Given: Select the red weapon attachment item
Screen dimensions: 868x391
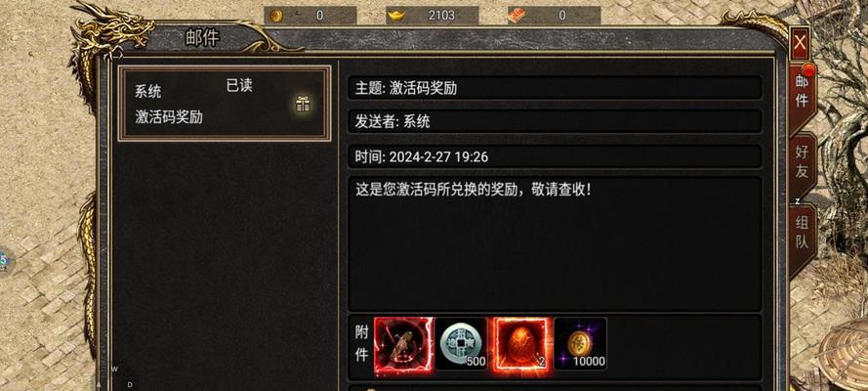Looking at the screenshot, I should click(x=403, y=343).
